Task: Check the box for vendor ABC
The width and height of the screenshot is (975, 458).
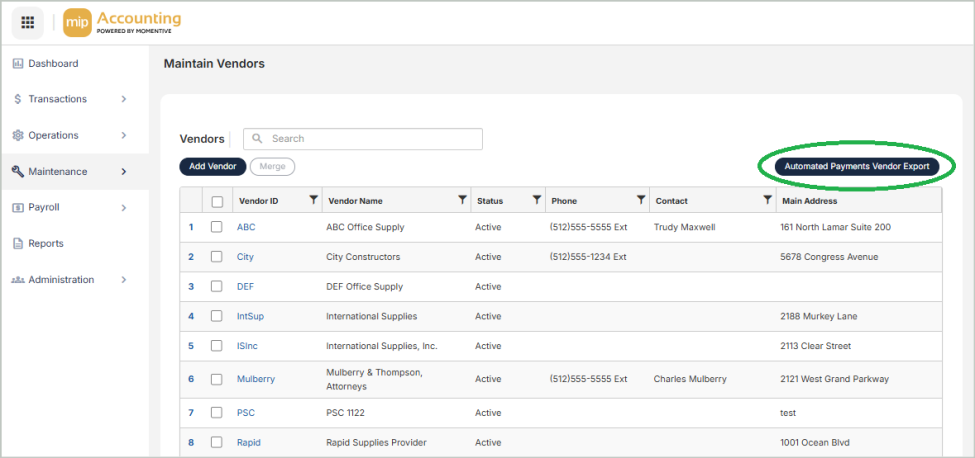Action: [x=217, y=227]
